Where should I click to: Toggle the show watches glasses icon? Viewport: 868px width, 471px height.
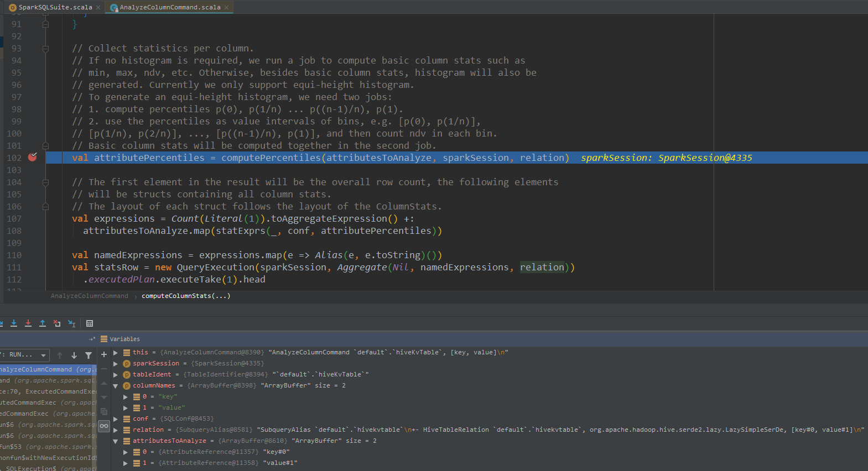pyautogui.click(x=103, y=426)
